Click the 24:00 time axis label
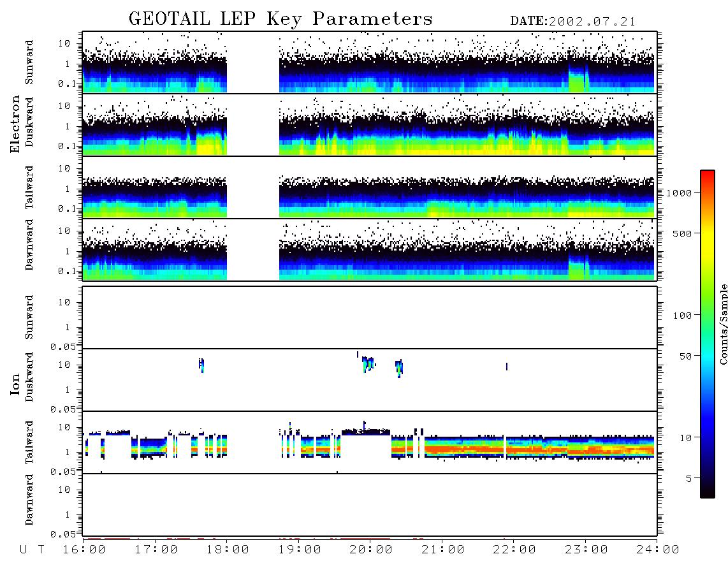Screen dimensions: 728x561 [x=658, y=550]
